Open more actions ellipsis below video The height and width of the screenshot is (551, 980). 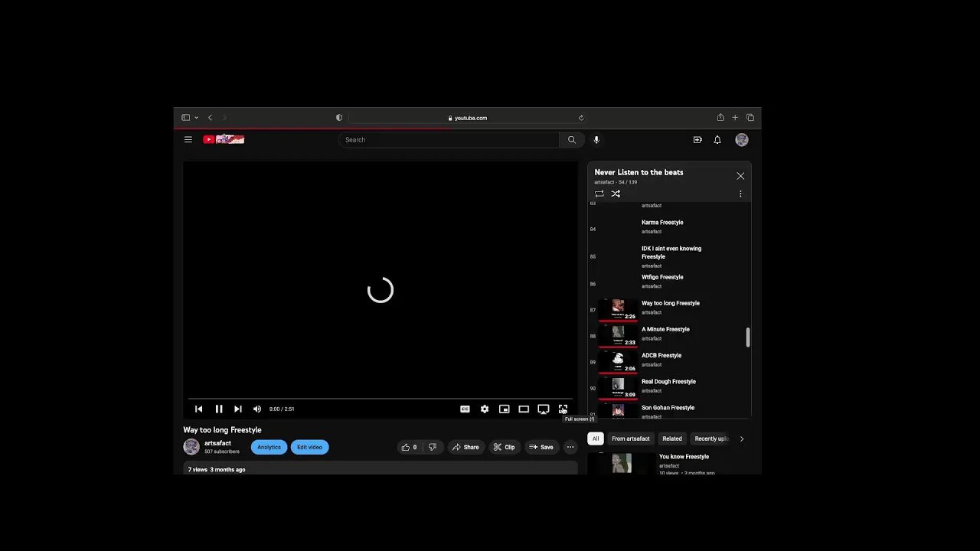pyautogui.click(x=570, y=447)
